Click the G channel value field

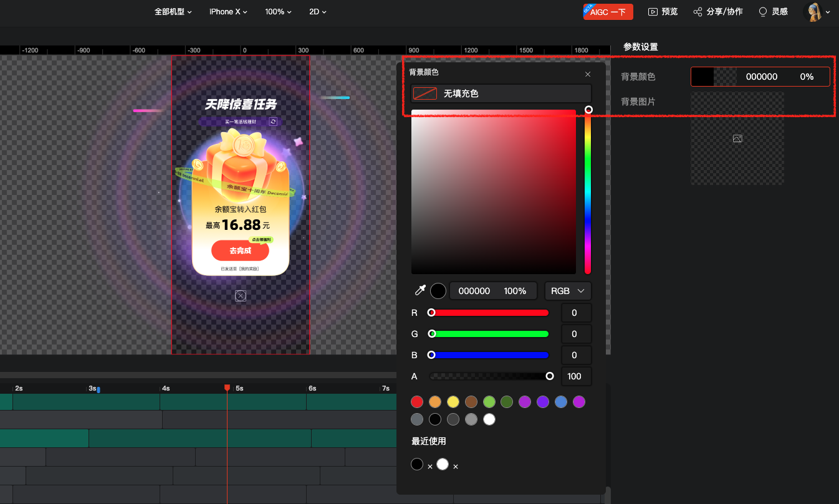[x=576, y=334]
